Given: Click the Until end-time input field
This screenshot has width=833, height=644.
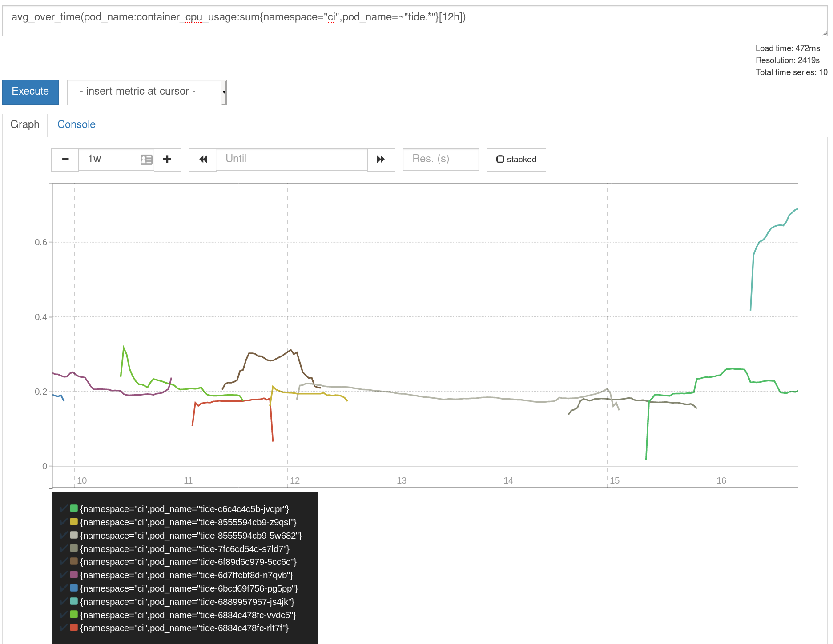Looking at the screenshot, I should (x=292, y=160).
